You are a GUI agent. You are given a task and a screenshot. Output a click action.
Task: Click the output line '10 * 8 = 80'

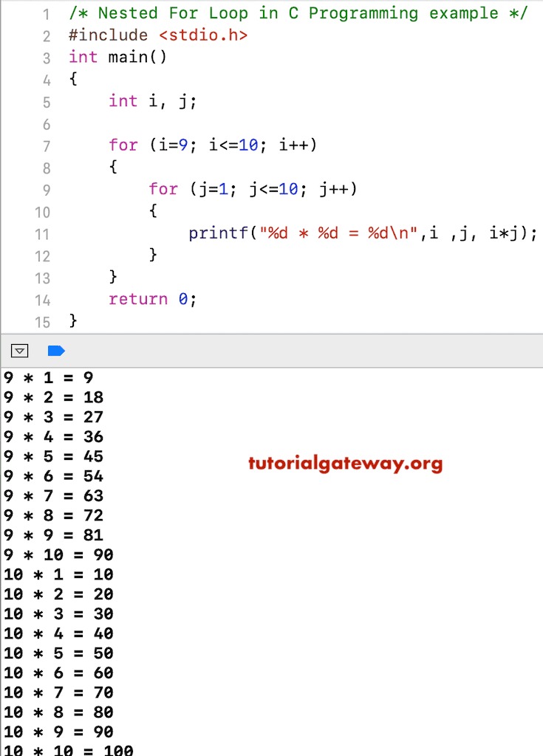click(x=58, y=712)
